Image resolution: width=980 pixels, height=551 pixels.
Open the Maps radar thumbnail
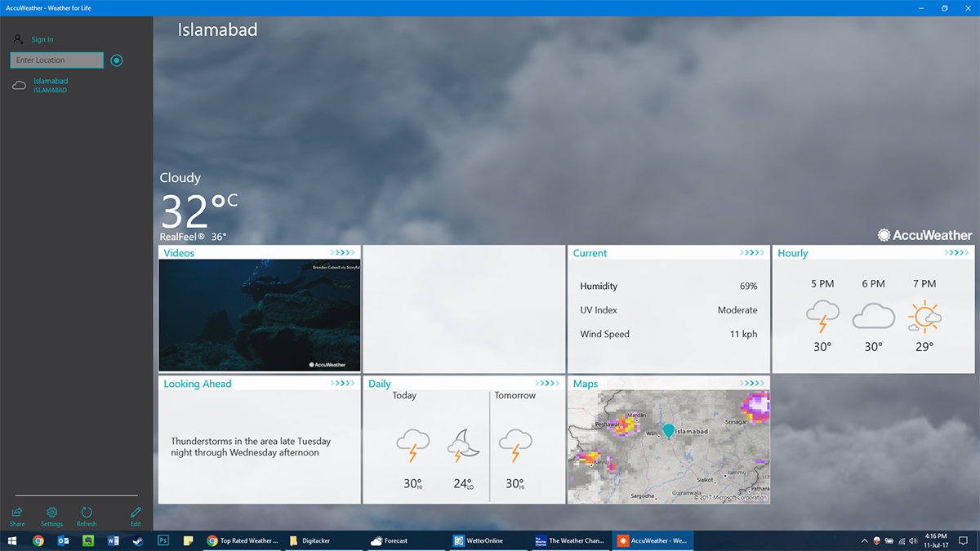[x=668, y=447]
